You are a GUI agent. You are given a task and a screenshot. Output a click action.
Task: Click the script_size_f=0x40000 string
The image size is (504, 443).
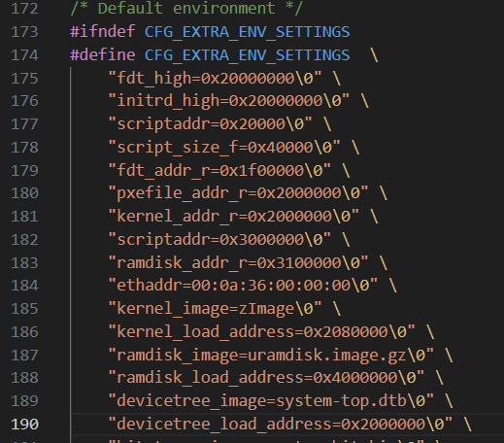tap(224, 147)
